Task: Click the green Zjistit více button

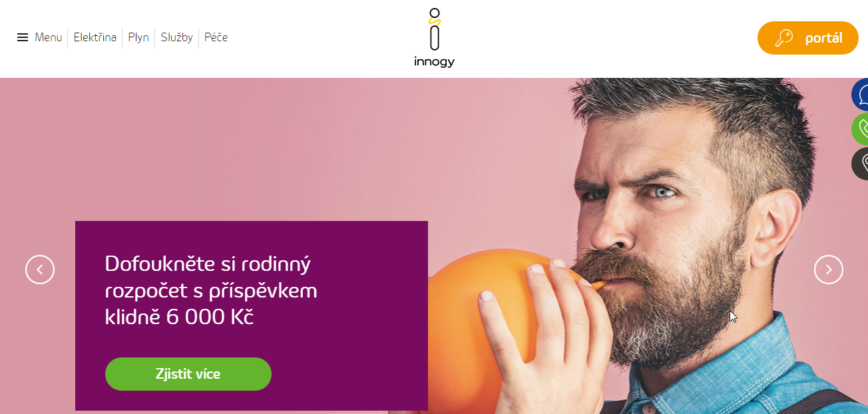Action: click(x=188, y=374)
